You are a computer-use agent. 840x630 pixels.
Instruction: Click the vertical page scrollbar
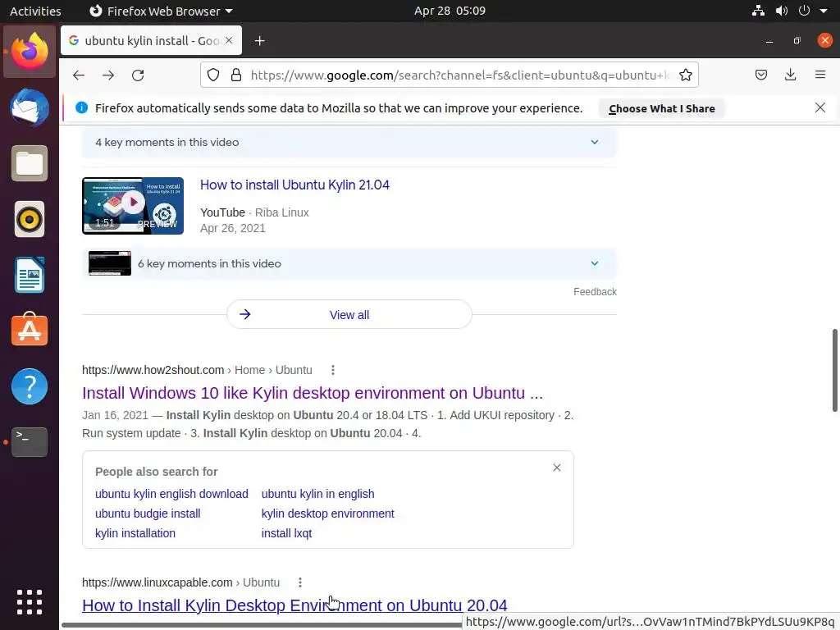pos(834,371)
